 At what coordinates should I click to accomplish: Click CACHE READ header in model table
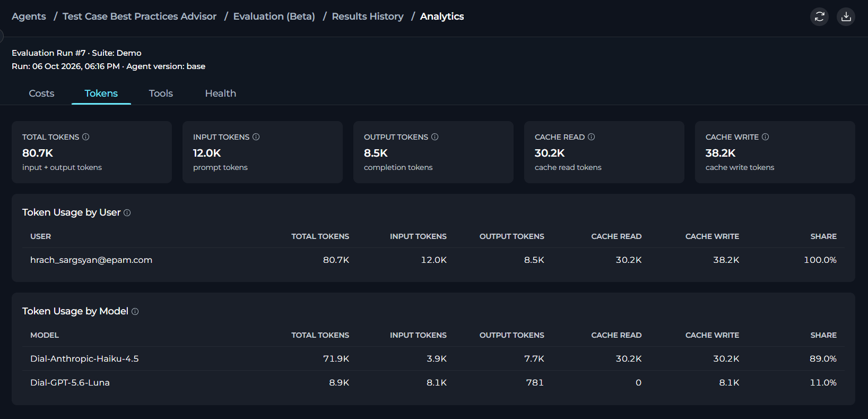617,335
